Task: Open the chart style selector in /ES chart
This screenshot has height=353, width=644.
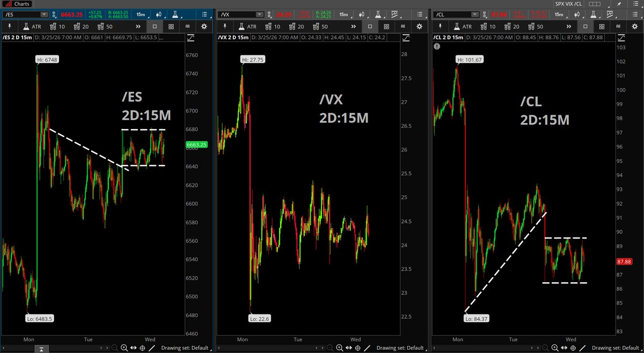Action: 159,14
